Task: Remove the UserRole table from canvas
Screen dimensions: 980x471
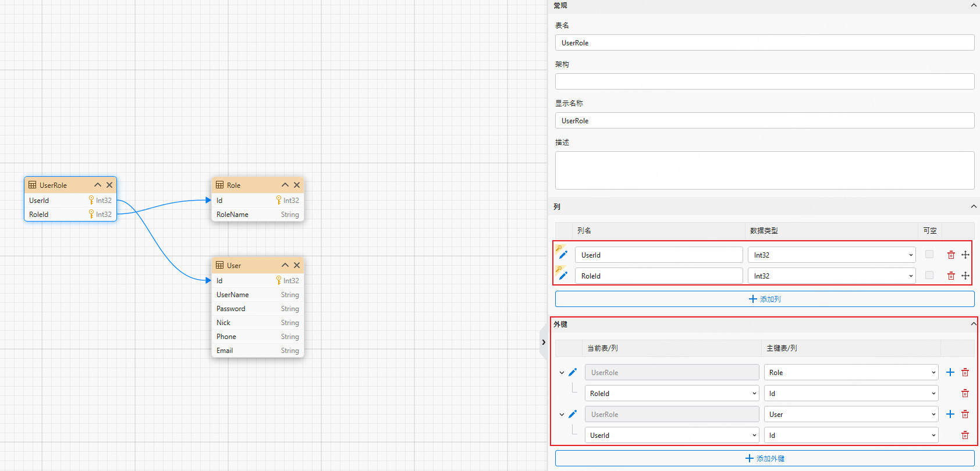Action: point(109,185)
